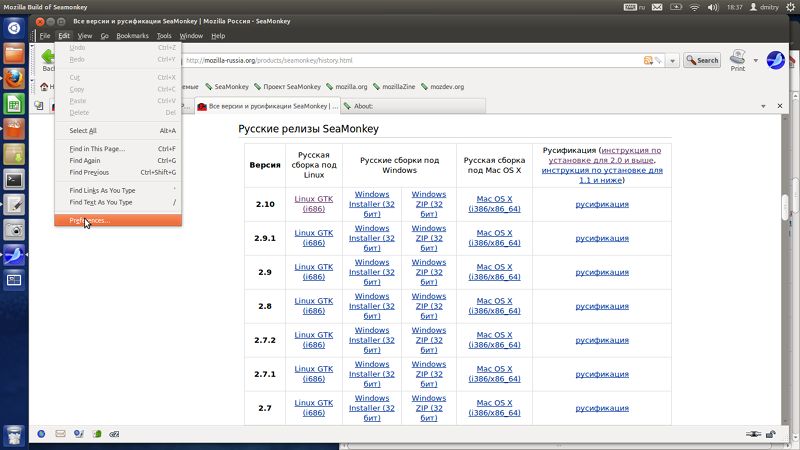Open the Files folder launcher icon
Image resolution: width=800 pixels, height=450 pixels.
point(14,53)
